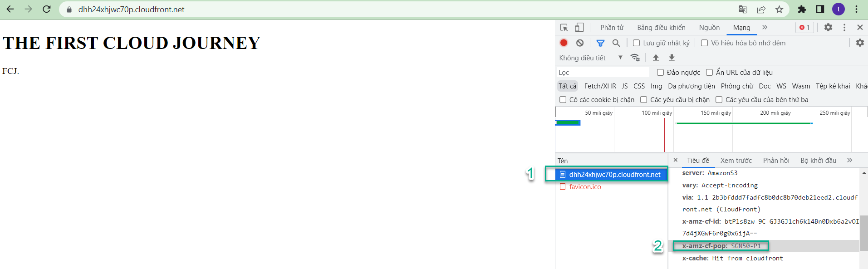Tick Ẩn URL của dữ liệu
This screenshot has height=269, width=868.
click(x=709, y=73)
